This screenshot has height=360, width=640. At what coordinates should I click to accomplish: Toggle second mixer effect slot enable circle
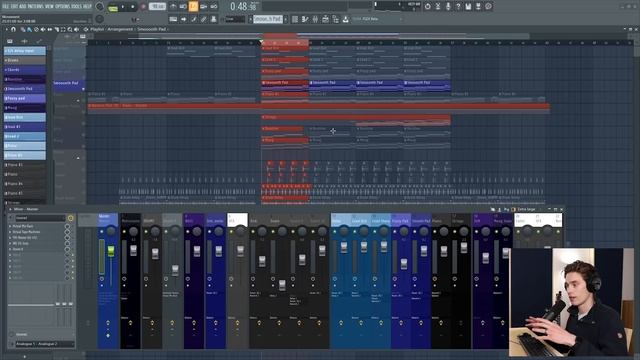[67, 232]
